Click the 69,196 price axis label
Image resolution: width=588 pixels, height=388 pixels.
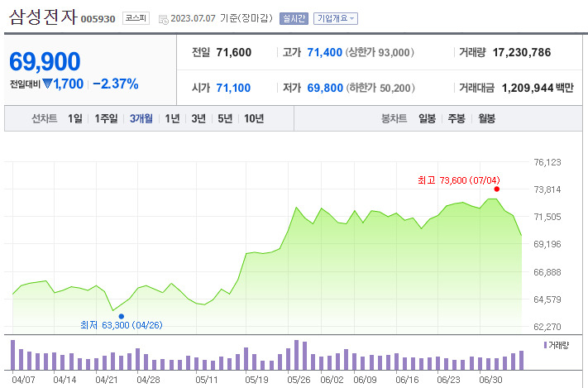547,244
